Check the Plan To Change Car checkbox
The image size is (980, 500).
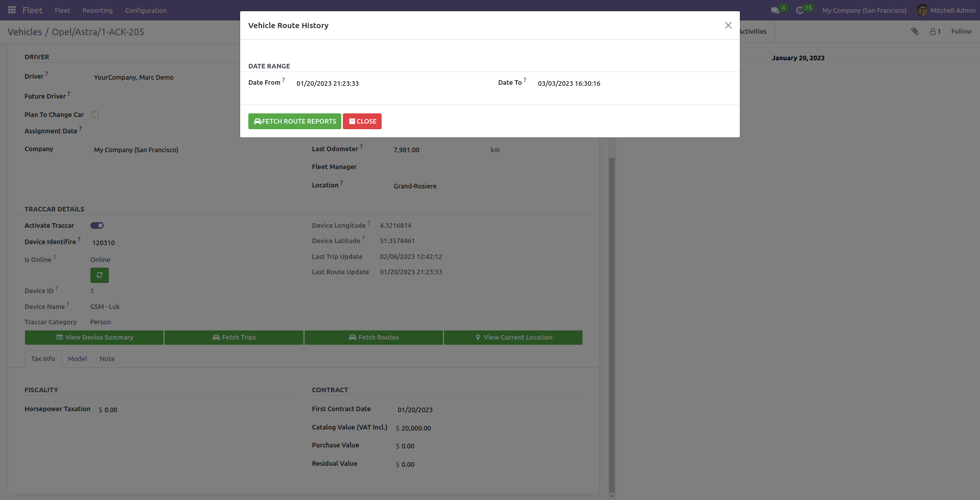pyautogui.click(x=96, y=115)
